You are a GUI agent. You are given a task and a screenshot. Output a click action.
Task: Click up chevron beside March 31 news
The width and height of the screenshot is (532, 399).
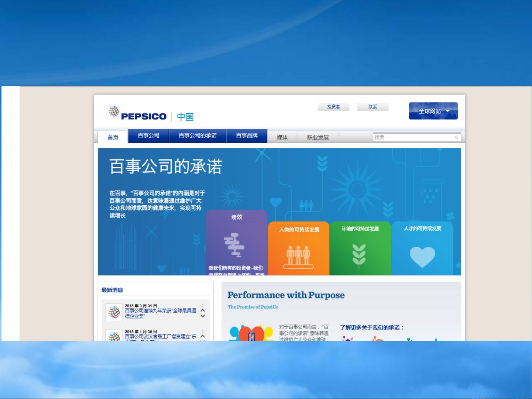202,310
